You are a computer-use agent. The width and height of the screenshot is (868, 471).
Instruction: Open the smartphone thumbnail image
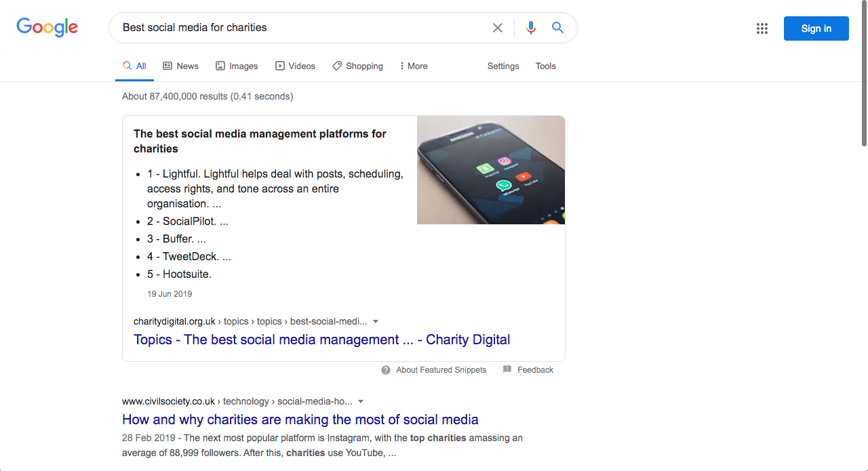click(491, 170)
